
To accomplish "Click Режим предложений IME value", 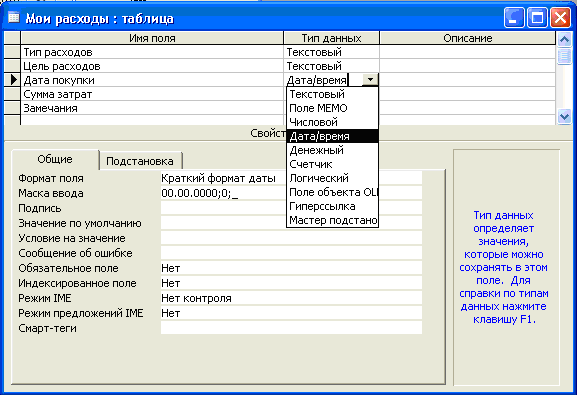I will pyautogui.click(x=291, y=313).
